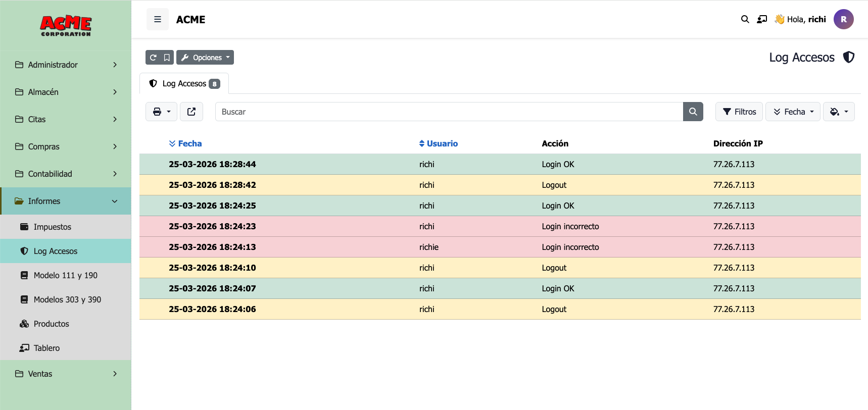Toggle sort on Fecha column header
The height and width of the screenshot is (410, 868).
[x=185, y=143]
